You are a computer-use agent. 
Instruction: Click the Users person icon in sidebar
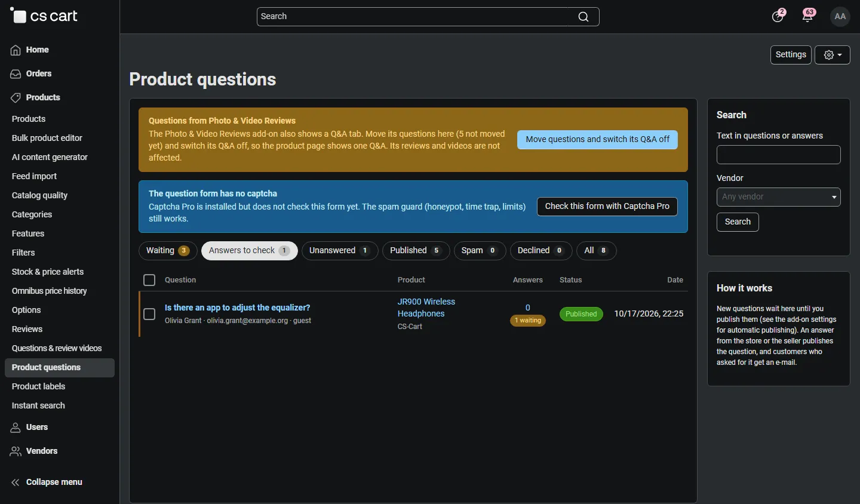(x=16, y=428)
